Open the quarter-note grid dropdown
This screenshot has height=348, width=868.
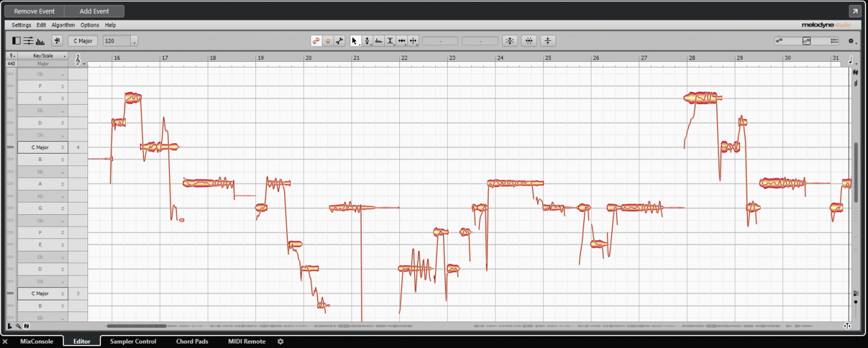click(852, 60)
